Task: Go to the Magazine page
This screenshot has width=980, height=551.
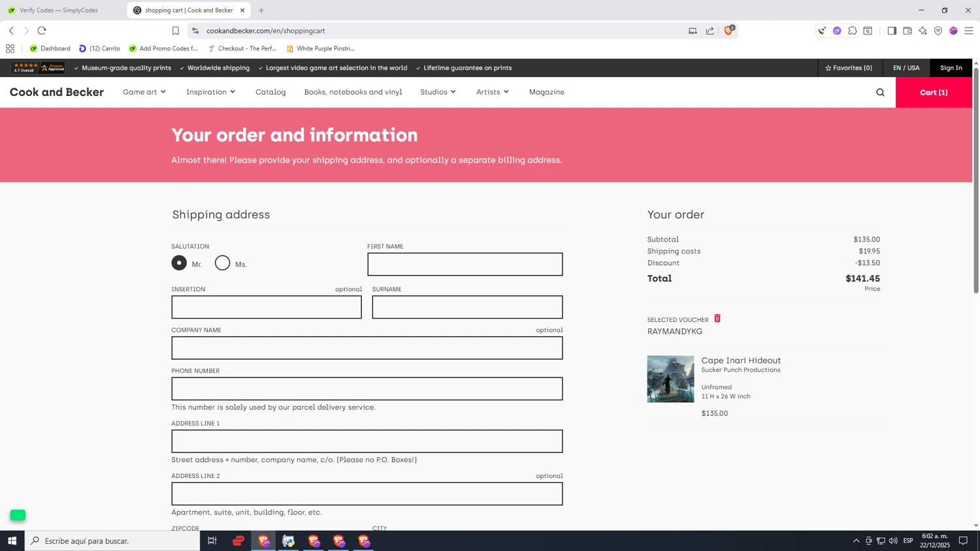Action: pyautogui.click(x=547, y=92)
